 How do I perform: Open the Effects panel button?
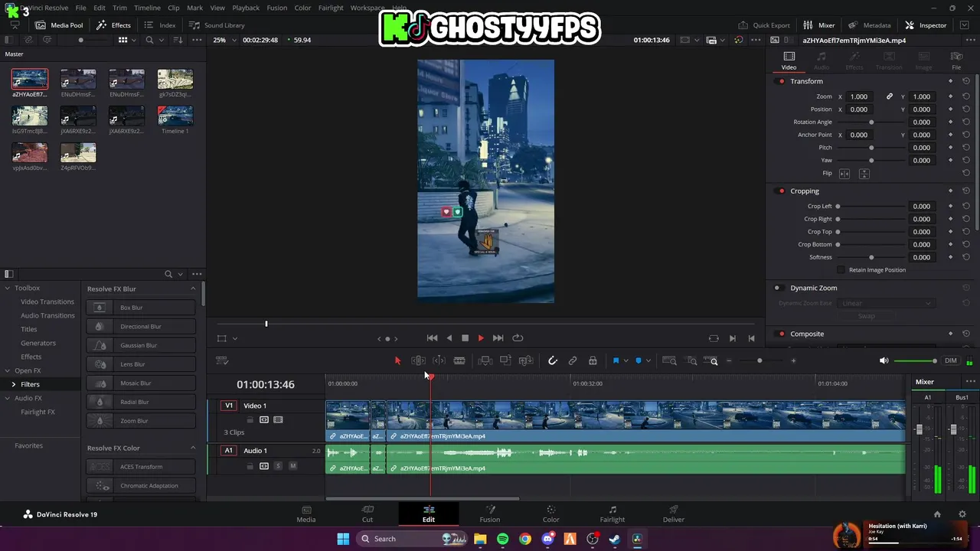[x=114, y=25]
